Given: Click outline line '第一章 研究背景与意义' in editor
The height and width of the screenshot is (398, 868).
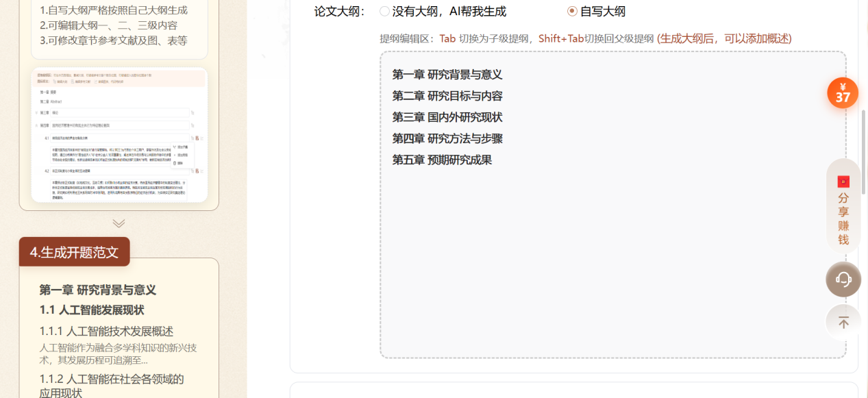Looking at the screenshot, I should tap(447, 75).
